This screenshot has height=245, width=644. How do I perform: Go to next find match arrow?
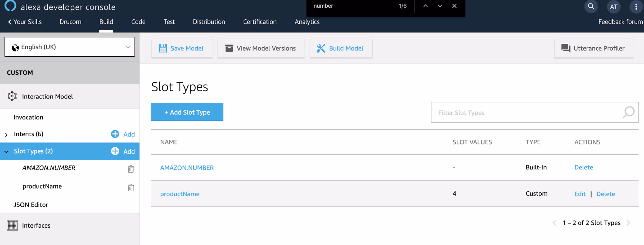440,6
